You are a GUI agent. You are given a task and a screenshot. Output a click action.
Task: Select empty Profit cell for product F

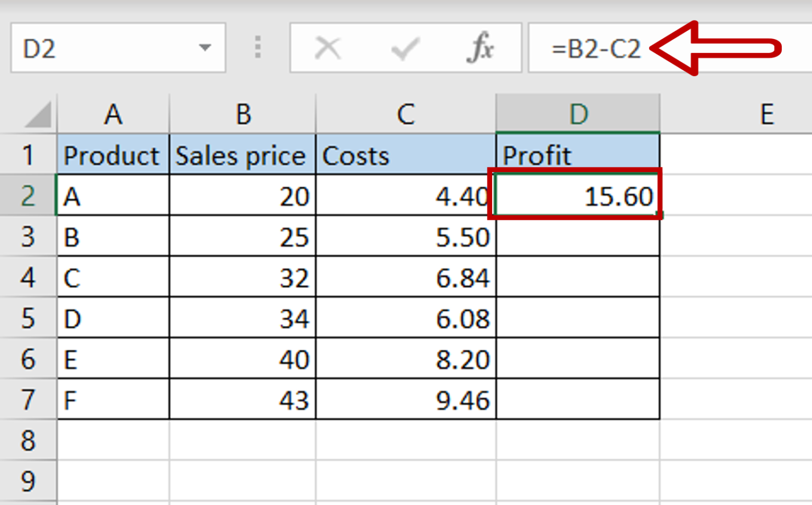point(578,399)
